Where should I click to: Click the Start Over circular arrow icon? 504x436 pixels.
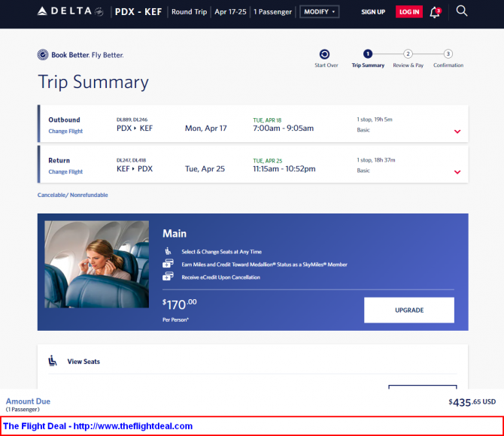324,54
